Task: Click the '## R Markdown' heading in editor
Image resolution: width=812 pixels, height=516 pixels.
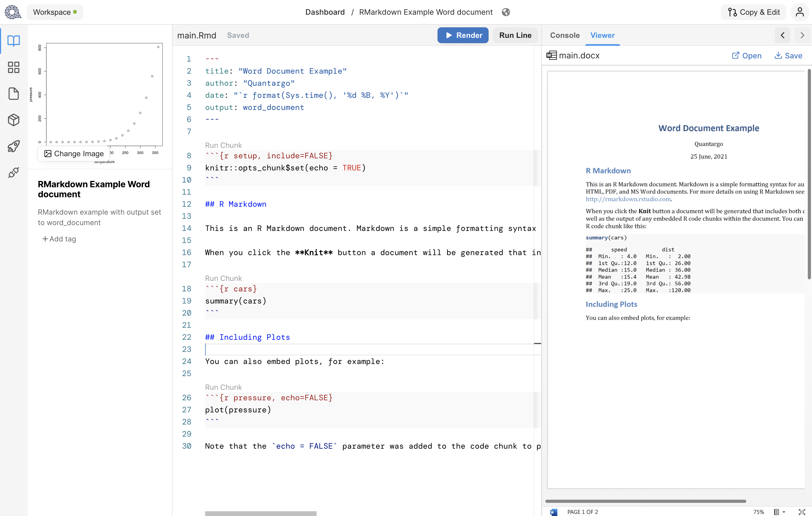Action: (236, 204)
